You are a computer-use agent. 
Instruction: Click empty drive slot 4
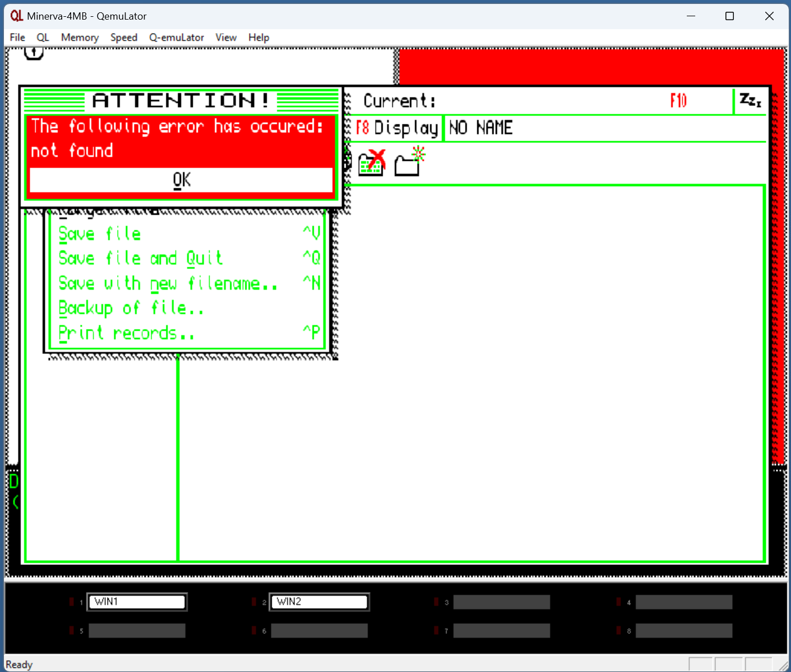click(x=683, y=602)
